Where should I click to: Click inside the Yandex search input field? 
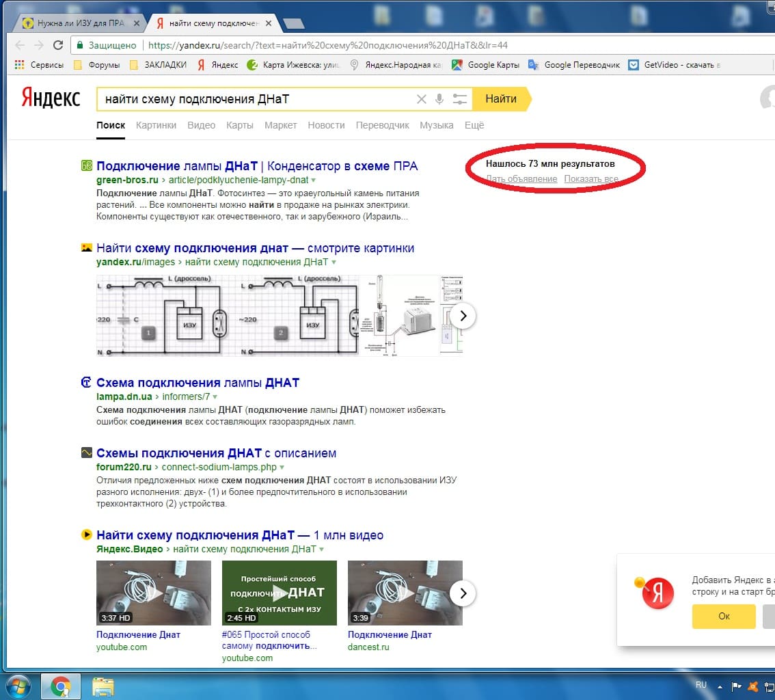tap(253, 99)
